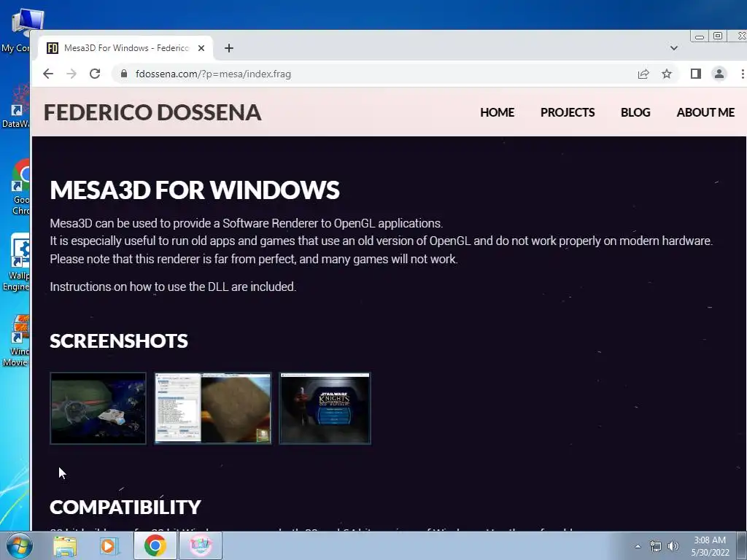Click the MESA3D FOR WINDOWS heading
747x560 pixels.
pos(194,190)
